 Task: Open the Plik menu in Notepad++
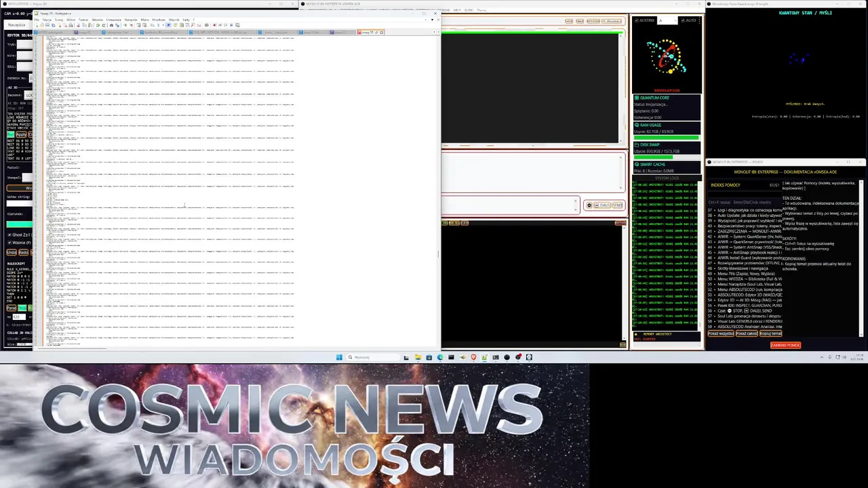click(x=37, y=20)
